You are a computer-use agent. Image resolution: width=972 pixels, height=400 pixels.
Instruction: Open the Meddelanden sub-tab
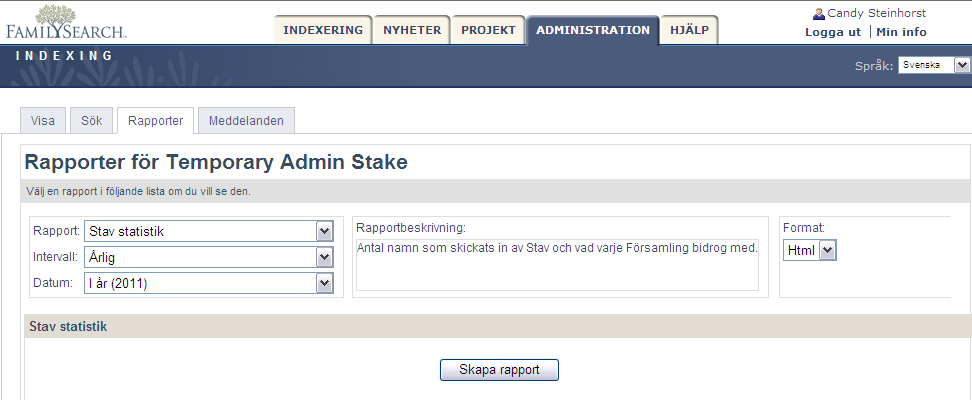pyautogui.click(x=246, y=120)
